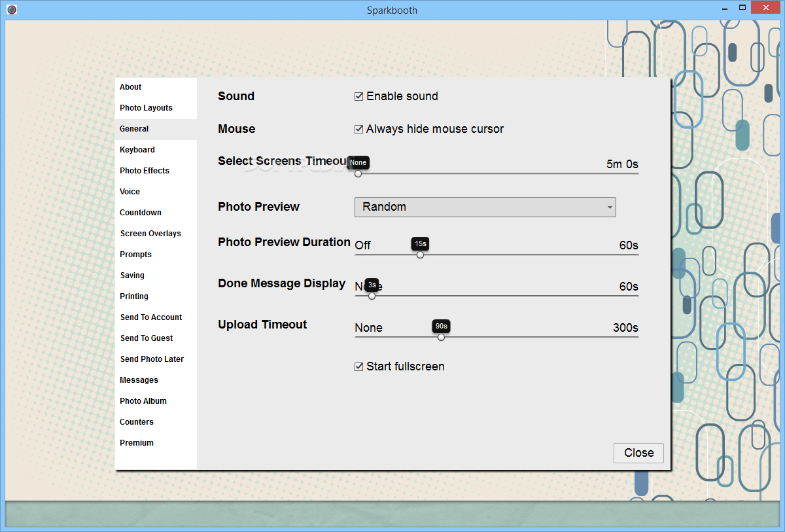The height and width of the screenshot is (532, 785).
Task: Click the 5m 0s timeout value
Action: (x=622, y=164)
